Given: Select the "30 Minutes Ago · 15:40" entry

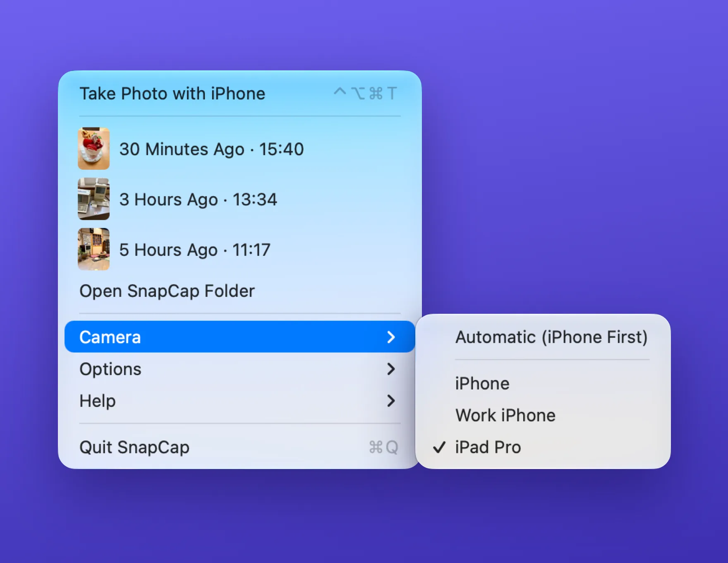Looking at the screenshot, I should [x=239, y=149].
